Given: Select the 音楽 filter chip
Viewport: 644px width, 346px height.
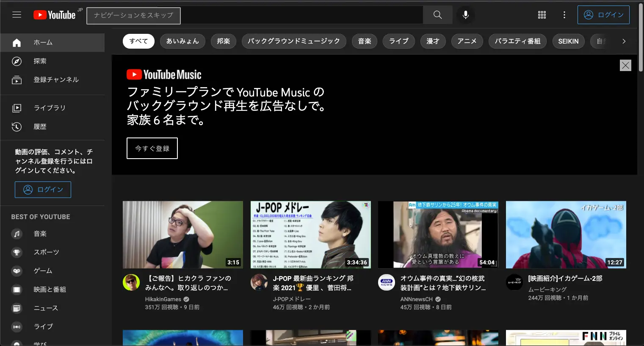Looking at the screenshot, I should pyautogui.click(x=365, y=41).
